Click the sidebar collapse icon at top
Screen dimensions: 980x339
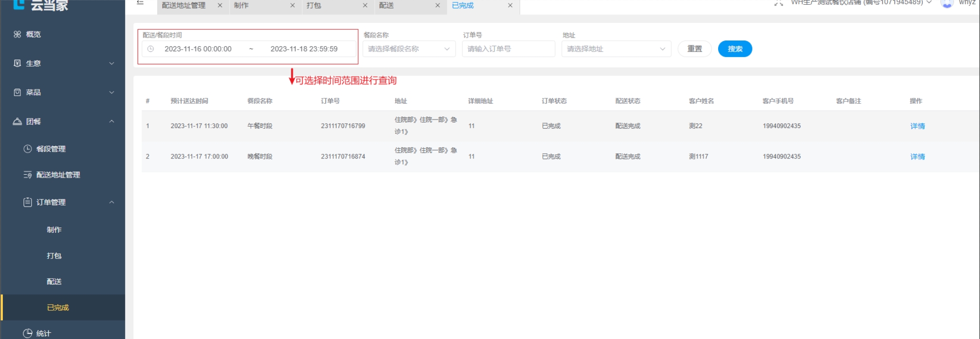pos(140,3)
